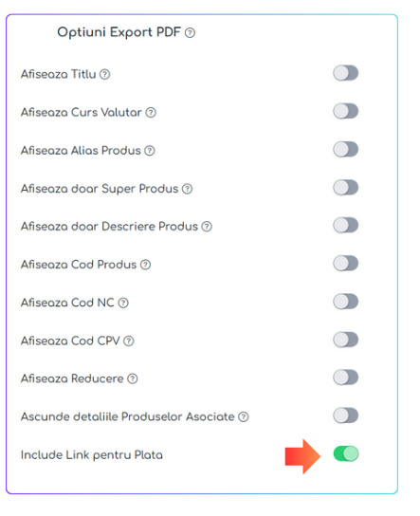
Task: Show help for Afiseaza Cod CPV
Action: (x=129, y=341)
